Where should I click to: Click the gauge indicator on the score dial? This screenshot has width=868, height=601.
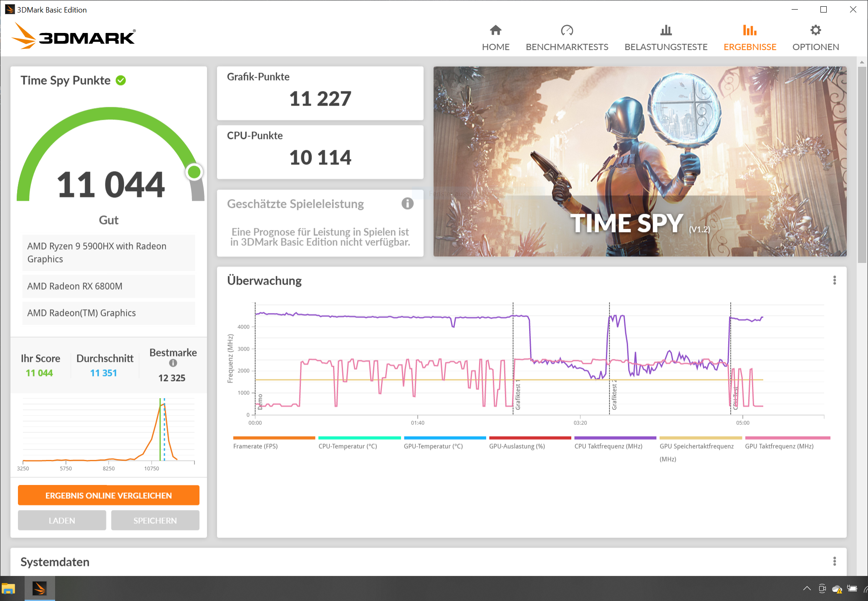(x=194, y=172)
